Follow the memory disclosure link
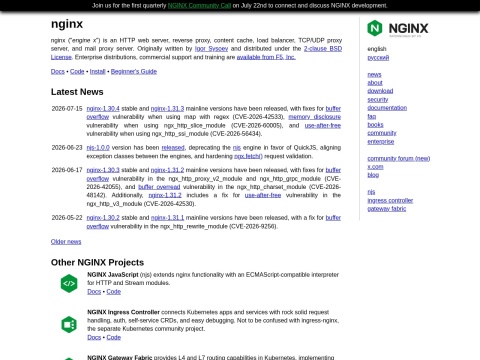This screenshot has height=360, width=480. click(315, 117)
